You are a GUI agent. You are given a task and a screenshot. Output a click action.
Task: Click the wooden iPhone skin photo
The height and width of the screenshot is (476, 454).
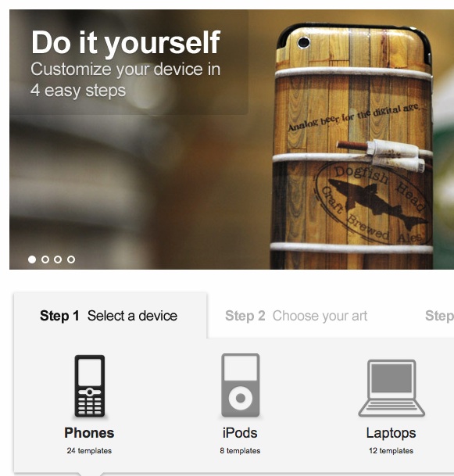pos(352,145)
